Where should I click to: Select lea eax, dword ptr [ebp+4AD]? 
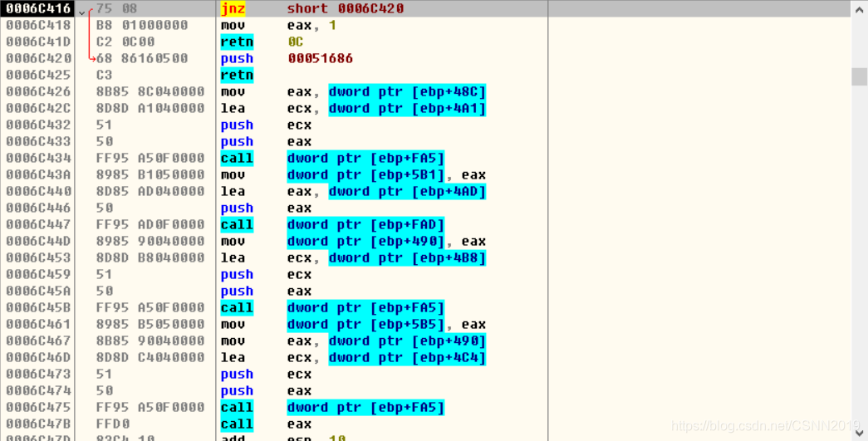pos(353,192)
